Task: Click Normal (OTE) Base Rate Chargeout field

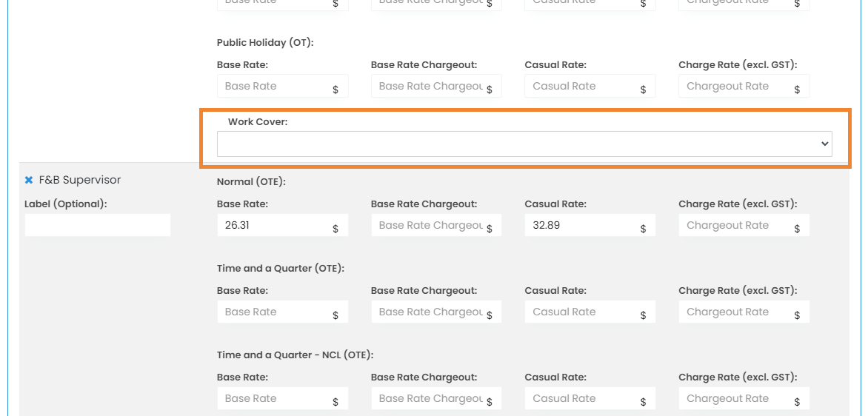Action: point(430,225)
